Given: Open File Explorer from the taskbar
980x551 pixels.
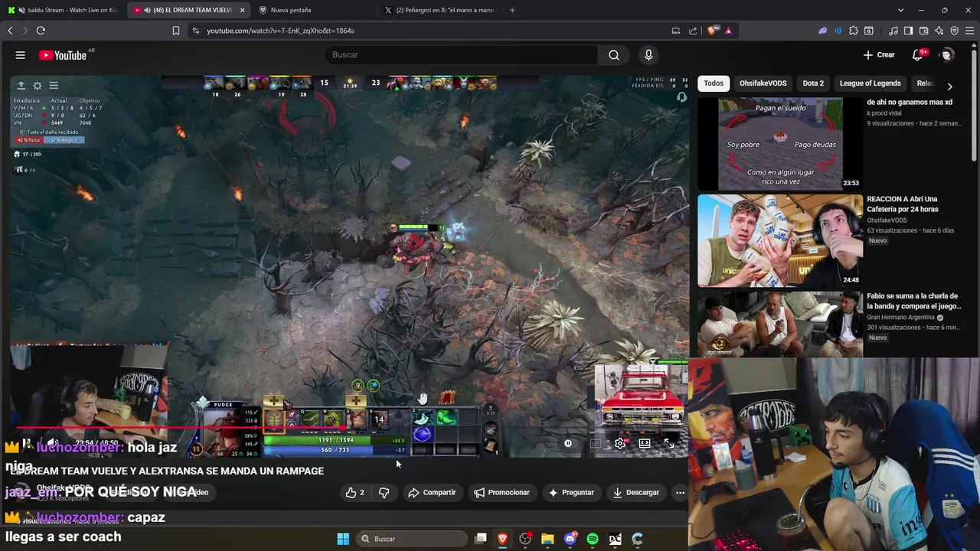Looking at the screenshot, I should pos(547,539).
